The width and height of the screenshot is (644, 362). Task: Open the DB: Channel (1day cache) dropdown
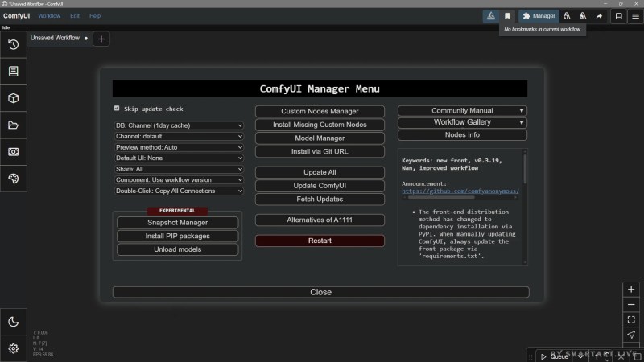(x=179, y=125)
